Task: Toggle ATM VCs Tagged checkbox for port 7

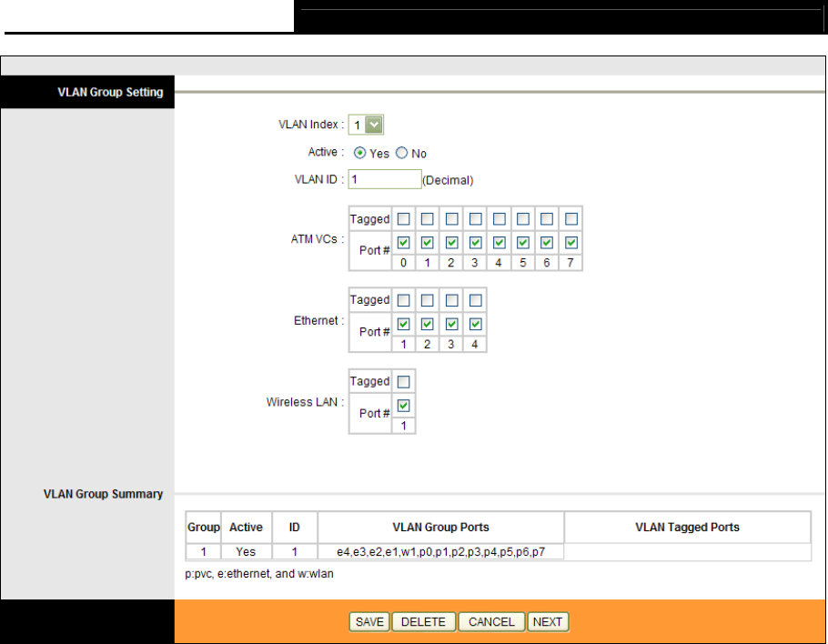Action: click(571, 218)
